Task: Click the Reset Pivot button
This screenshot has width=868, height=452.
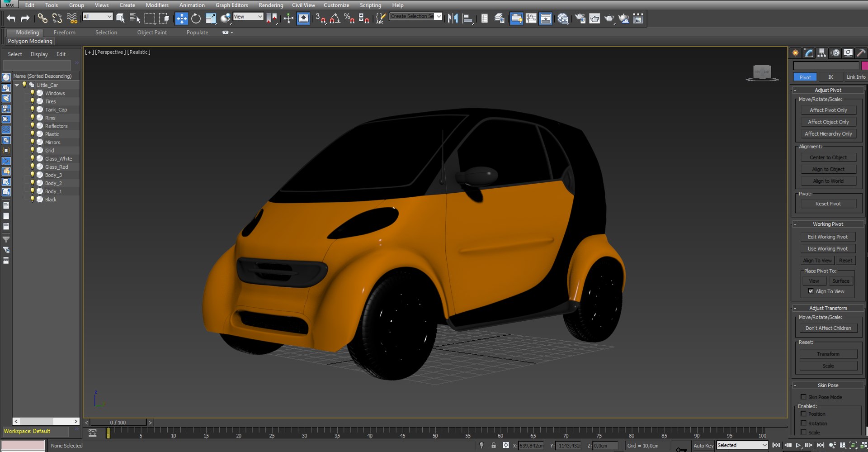Action: pyautogui.click(x=828, y=204)
